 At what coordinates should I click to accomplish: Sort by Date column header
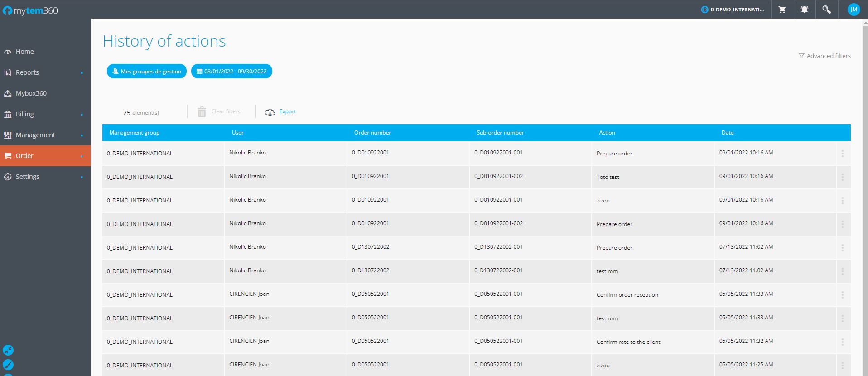tap(728, 133)
